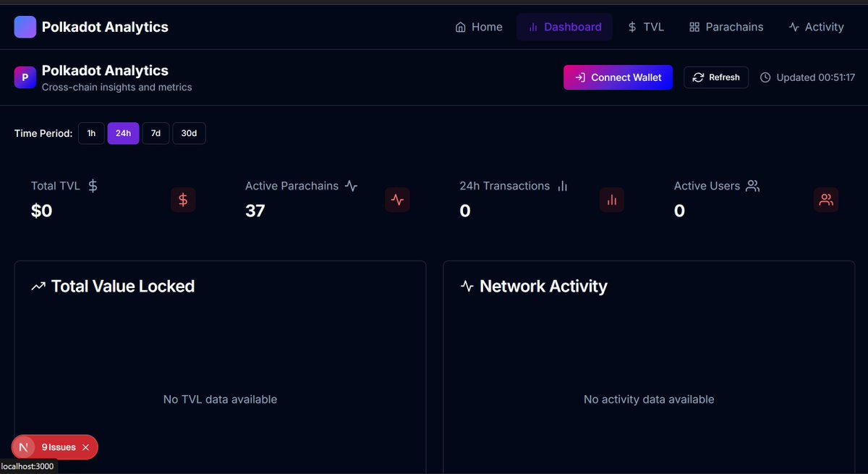Select the Dashboard nav tab
Viewport: 868px width, 474px height.
click(x=565, y=27)
